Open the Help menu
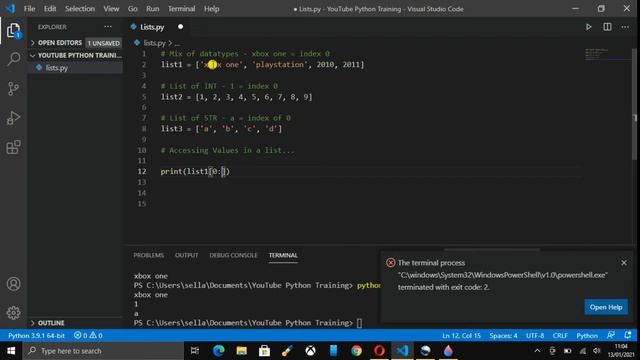 point(211,9)
